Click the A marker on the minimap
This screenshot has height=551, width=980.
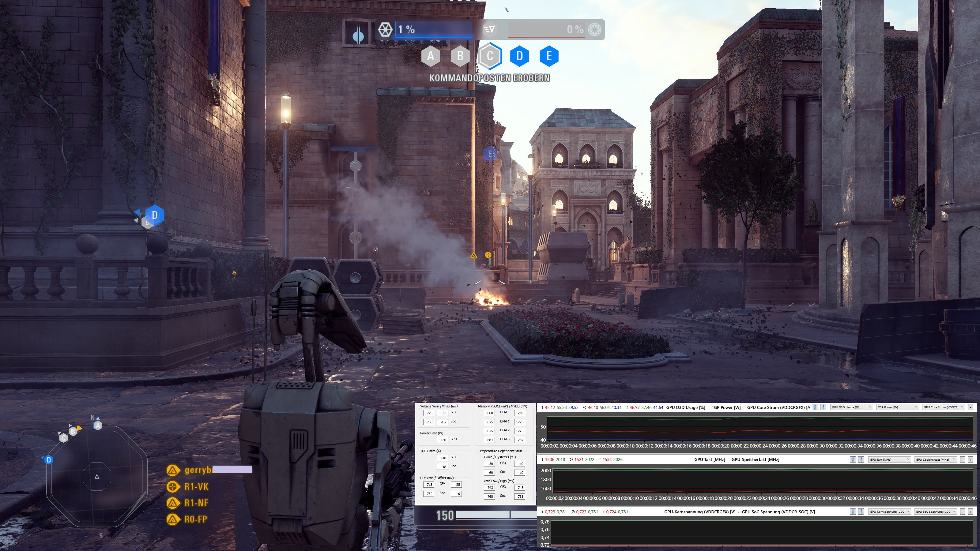pyautogui.click(x=98, y=425)
